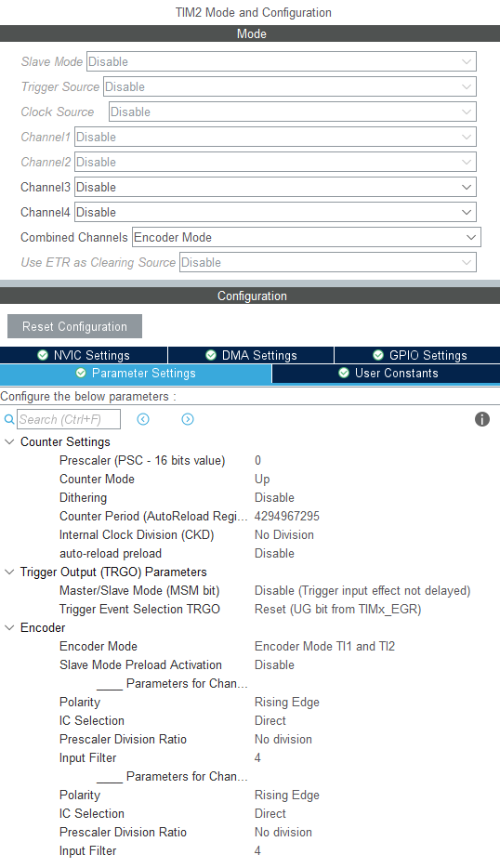The width and height of the screenshot is (500, 868).
Task: Select the Encoder Mode TI1 and TI2 value
Action: 324,646
